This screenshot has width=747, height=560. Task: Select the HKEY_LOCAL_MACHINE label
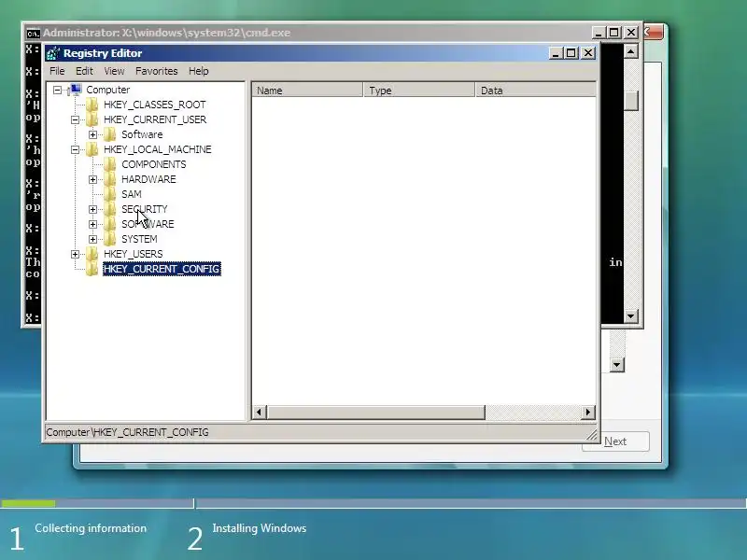pos(158,149)
